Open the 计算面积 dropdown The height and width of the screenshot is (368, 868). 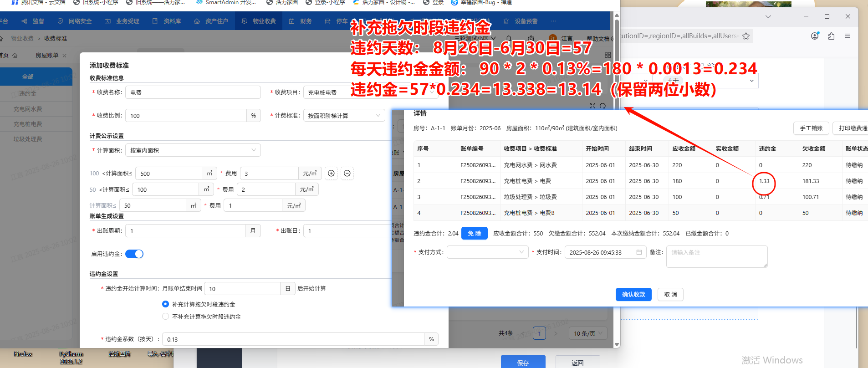click(193, 150)
